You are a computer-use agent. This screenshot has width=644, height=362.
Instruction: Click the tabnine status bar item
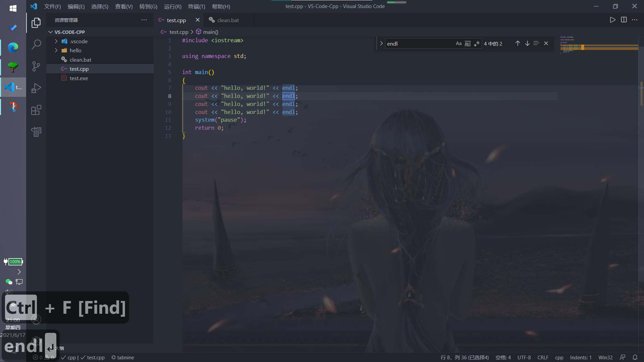[x=123, y=357]
